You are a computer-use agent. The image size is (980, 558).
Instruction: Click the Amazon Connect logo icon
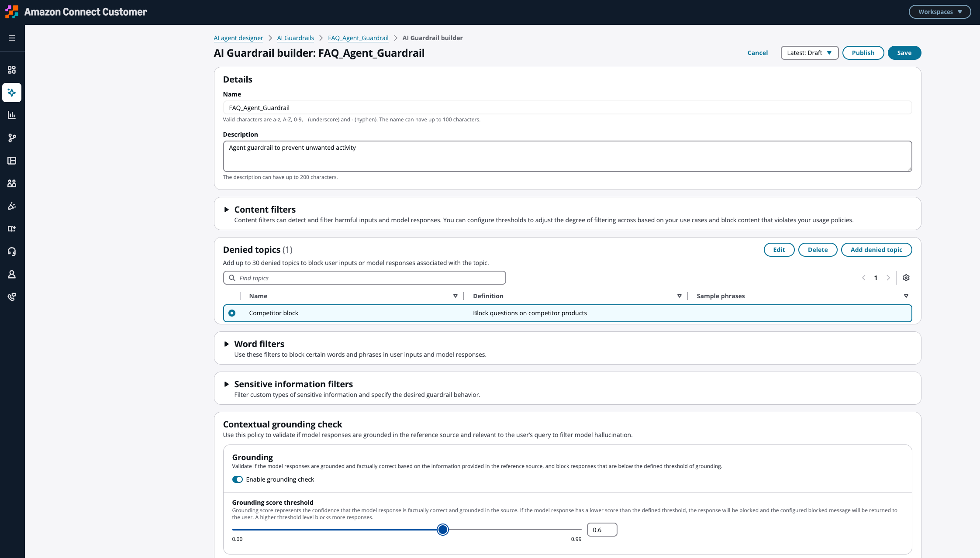pyautogui.click(x=12, y=12)
